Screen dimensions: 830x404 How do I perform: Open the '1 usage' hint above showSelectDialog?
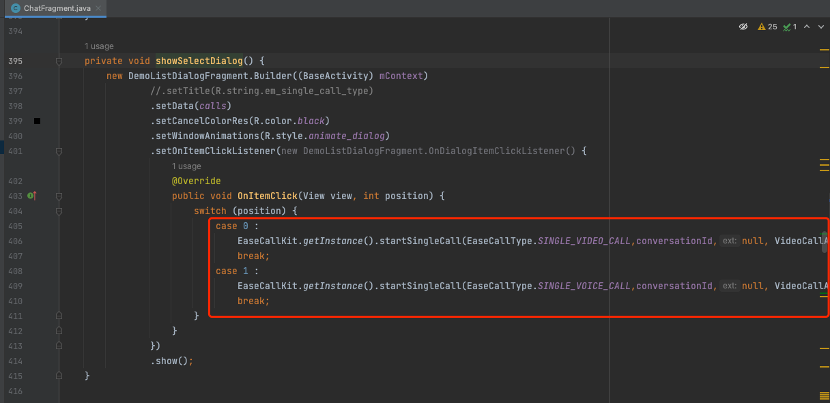click(99, 47)
